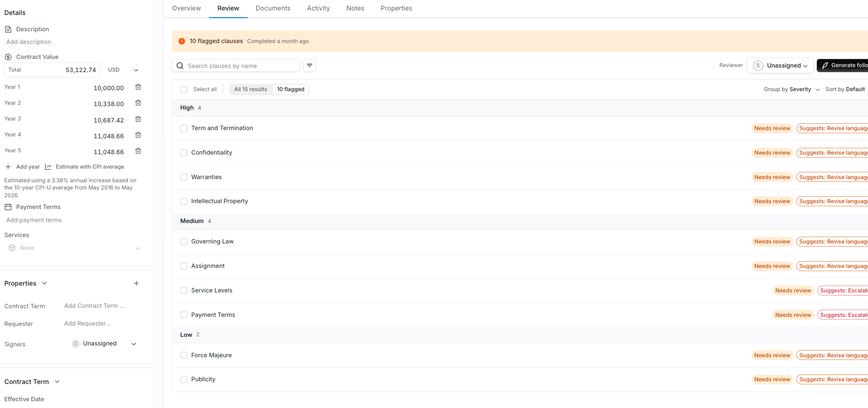
Task: Delete the Year 5 contract value row
Action: 138,151
